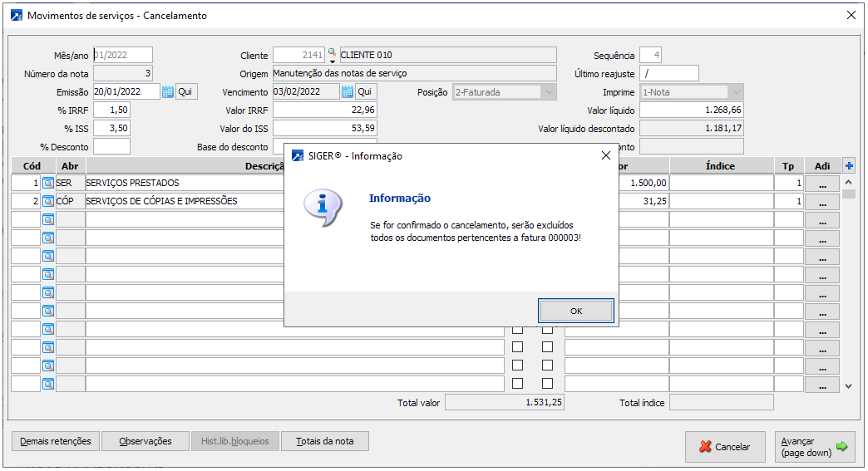Open the Emissão date calendar picker
868x471 pixels.
(x=168, y=92)
